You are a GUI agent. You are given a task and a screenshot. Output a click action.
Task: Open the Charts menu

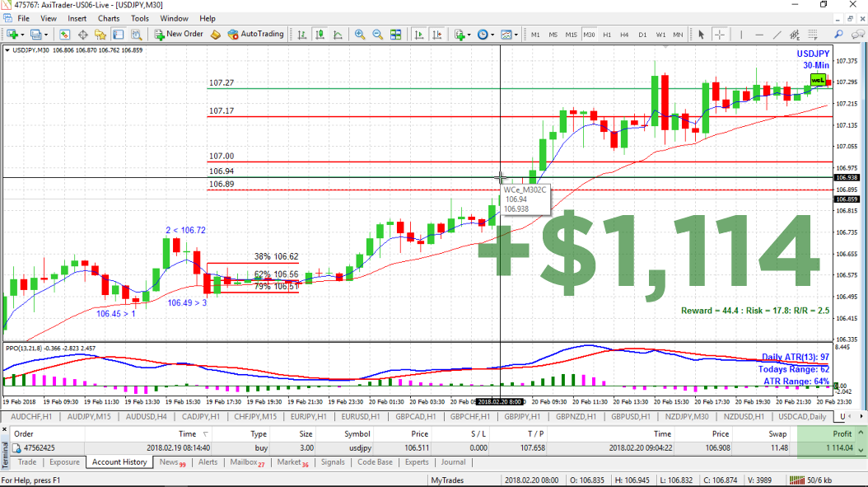coord(109,18)
